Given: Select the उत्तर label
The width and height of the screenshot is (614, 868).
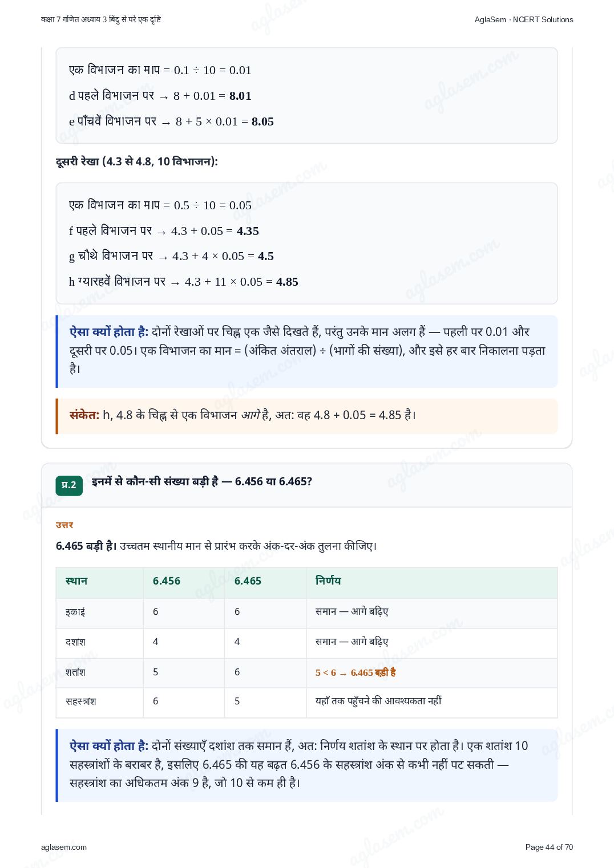Looking at the screenshot, I should tap(64, 525).
